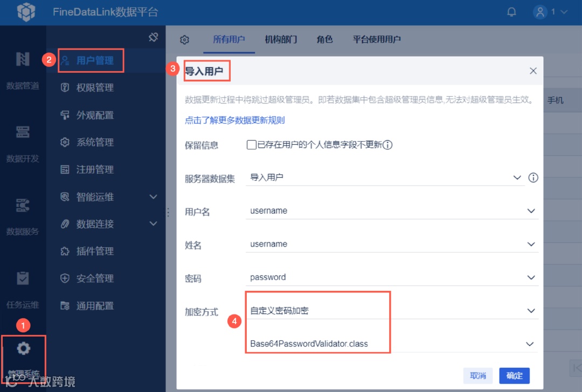Open the 数据开发 module icon

[x=23, y=132]
